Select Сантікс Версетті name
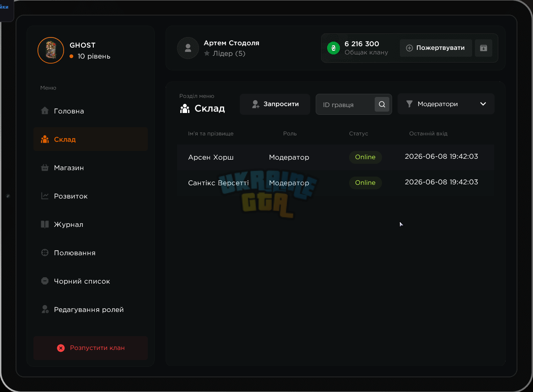Screen dimensions: 533x392 [x=218, y=183]
